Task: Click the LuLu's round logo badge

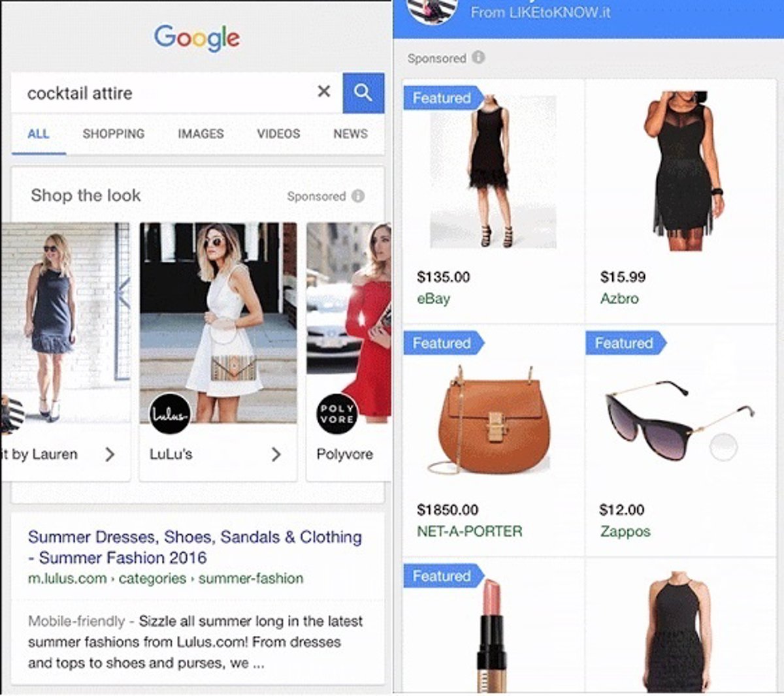Action: point(170,413)
